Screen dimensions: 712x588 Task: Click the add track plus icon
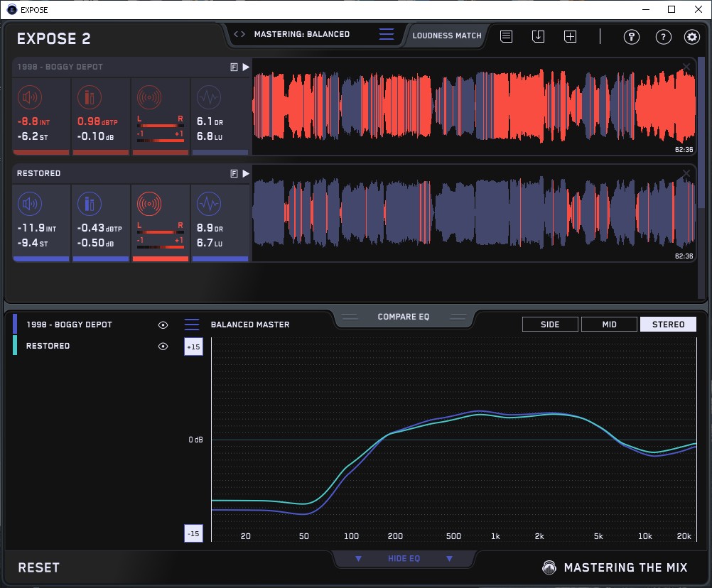click(x=570, y=36)
